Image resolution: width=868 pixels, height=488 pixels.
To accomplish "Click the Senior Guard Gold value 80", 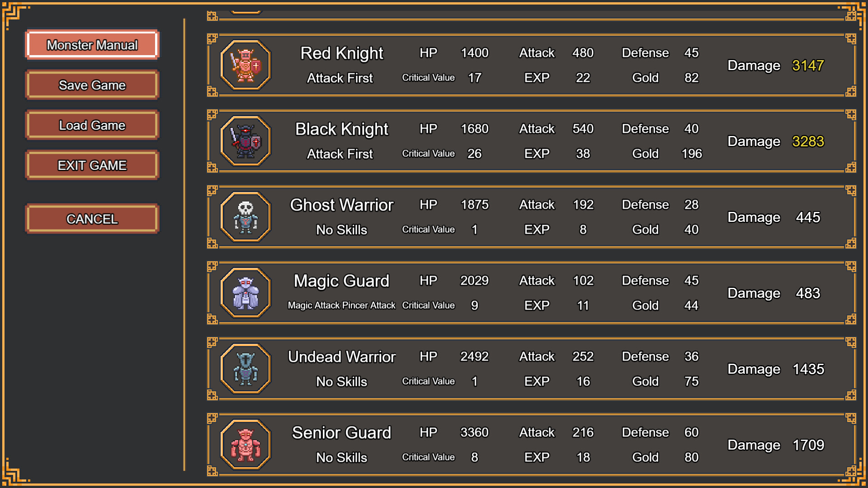I will coord(691,457).
